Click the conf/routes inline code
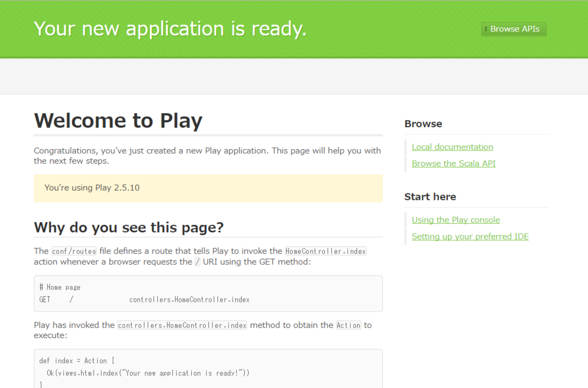The width and height of the screenshot is (588, 388). [x=74, y=251]
